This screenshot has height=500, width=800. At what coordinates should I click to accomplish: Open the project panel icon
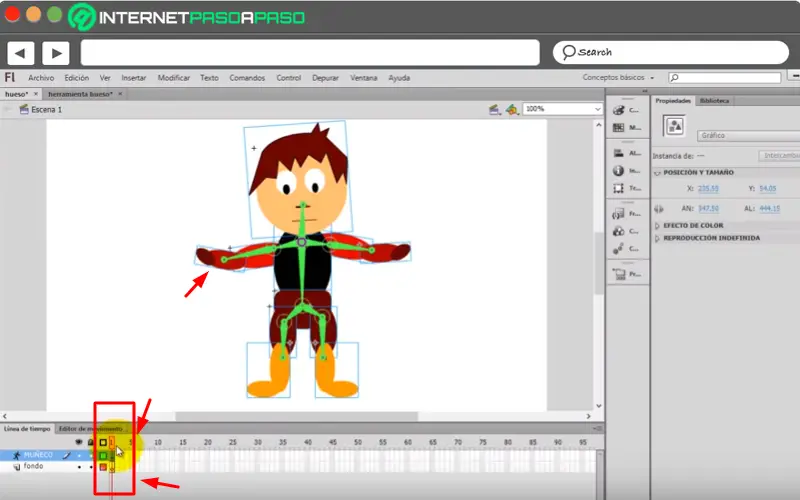click(x=619, y=274)
